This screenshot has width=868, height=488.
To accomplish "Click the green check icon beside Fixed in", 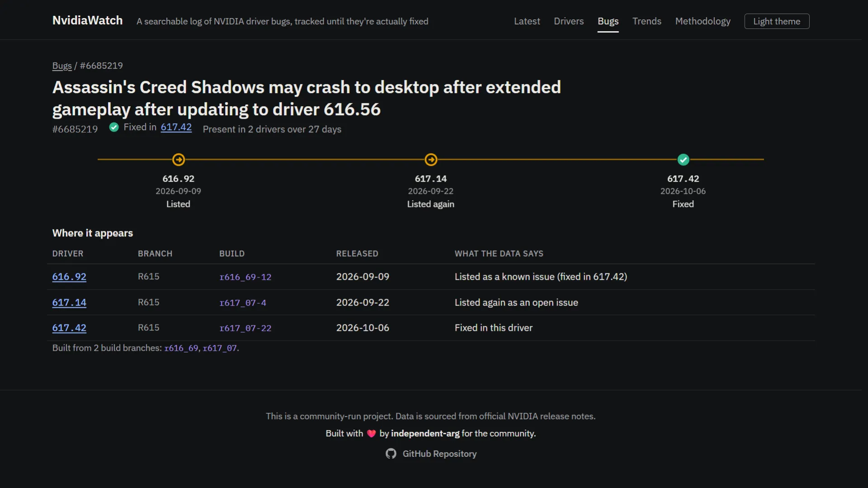I will click(x=114, y=127).
